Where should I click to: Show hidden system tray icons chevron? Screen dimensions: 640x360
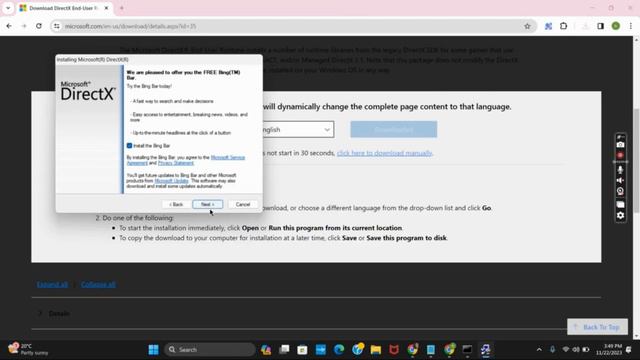[x=539, y=350]
